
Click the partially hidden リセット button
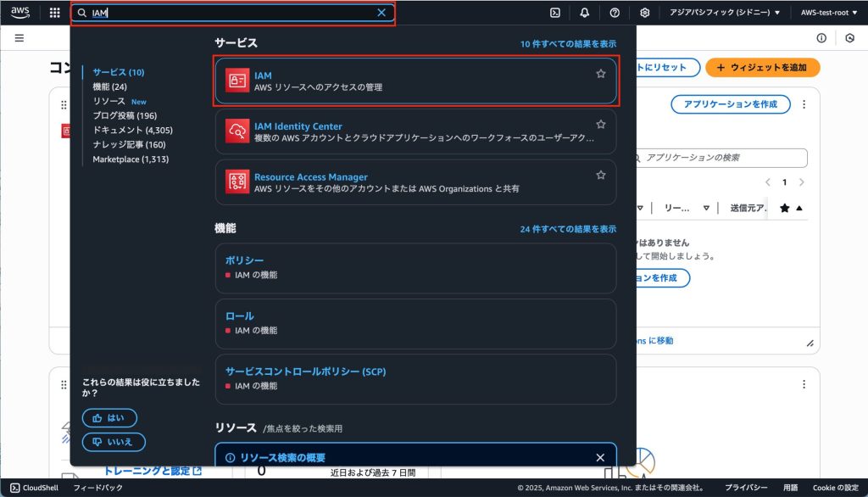[667, 68]
